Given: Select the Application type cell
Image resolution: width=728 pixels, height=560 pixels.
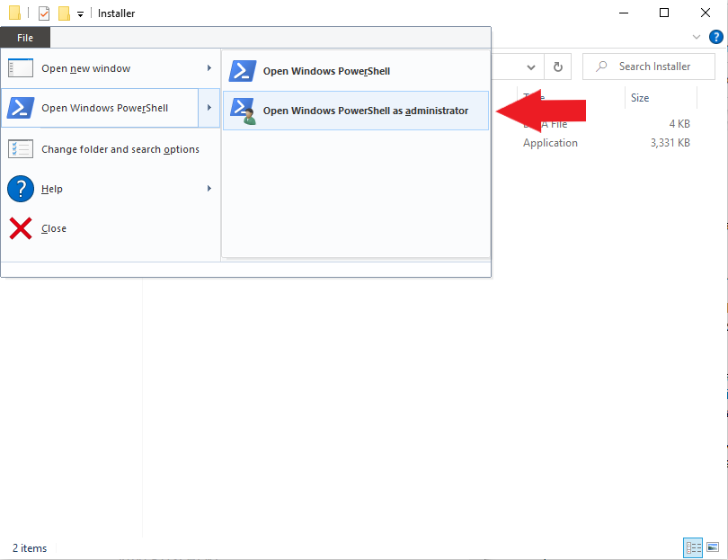Looking at the screenshot, I should (550, 143).
